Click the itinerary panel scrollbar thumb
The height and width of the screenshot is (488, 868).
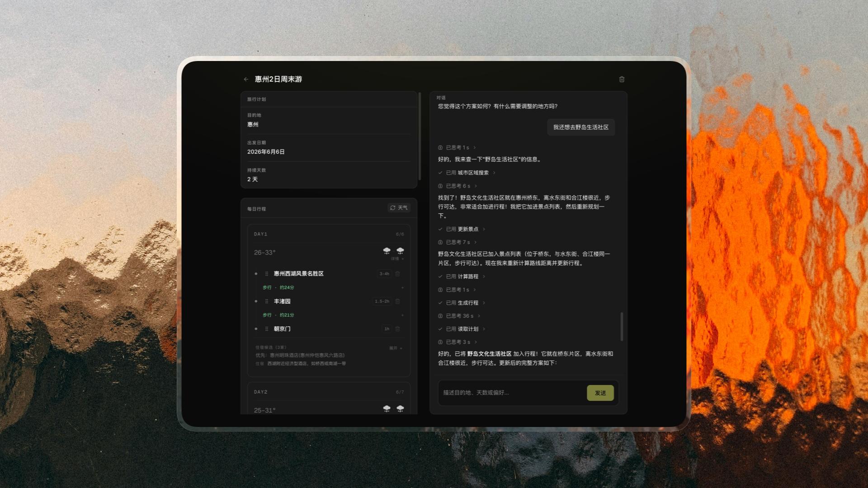coord(420,136)
